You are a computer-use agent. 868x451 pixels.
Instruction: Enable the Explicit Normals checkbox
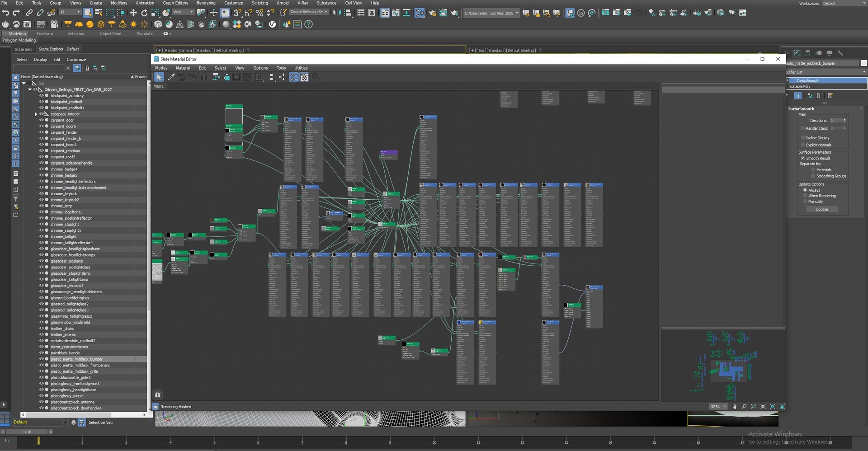[x=803, y=145]
